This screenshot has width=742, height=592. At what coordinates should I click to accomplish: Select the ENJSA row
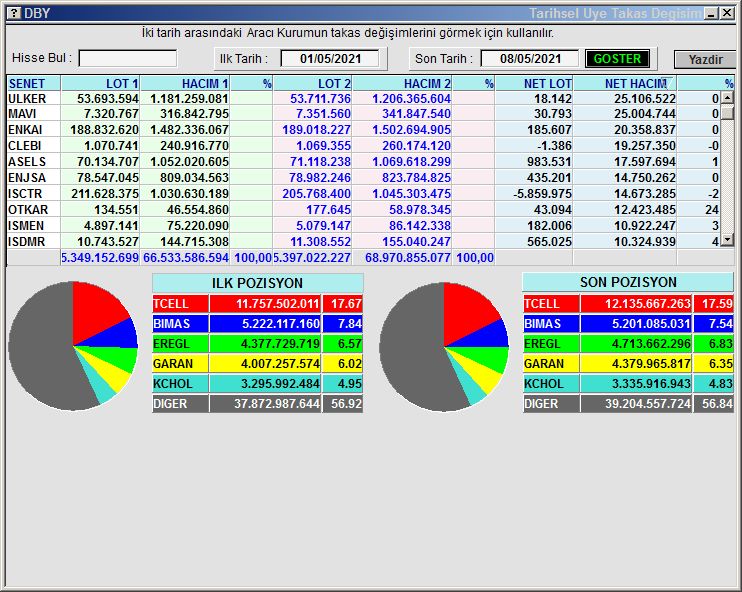[363, 178]
